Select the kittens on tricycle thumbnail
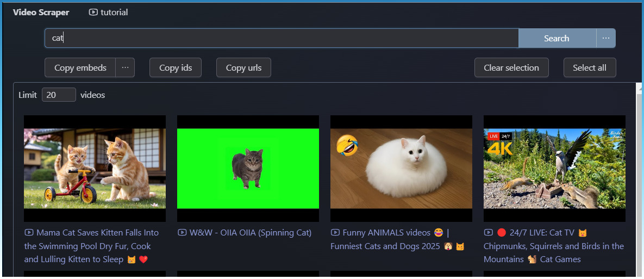The height and width of the screenshot is (279, 644). pyautogui.click(x=95, y=168)
